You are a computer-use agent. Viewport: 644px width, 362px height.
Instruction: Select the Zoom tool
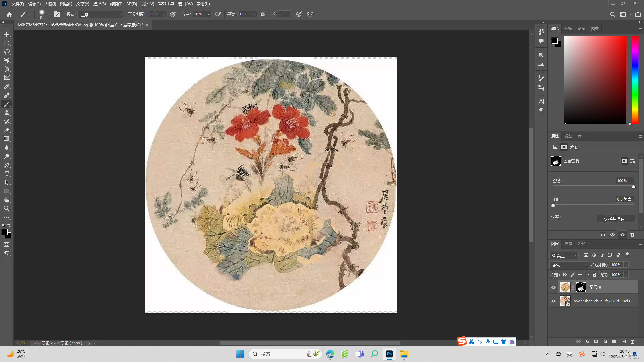[7, 208]
